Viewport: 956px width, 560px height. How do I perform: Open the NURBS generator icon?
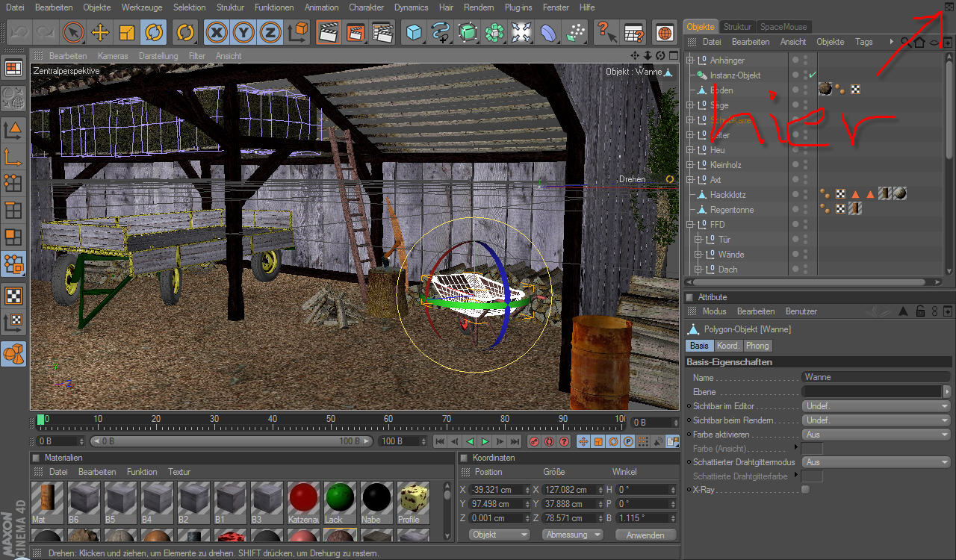tap(468, 33)
